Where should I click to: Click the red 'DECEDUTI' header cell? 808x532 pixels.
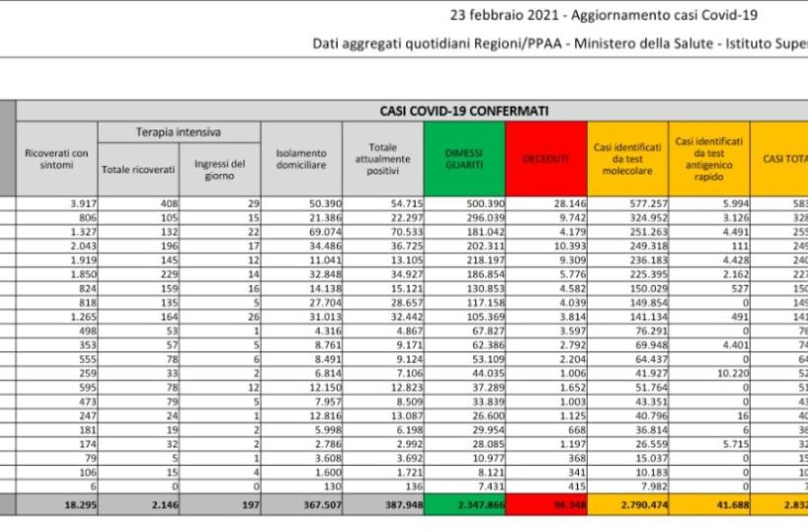tap(545, 159)
